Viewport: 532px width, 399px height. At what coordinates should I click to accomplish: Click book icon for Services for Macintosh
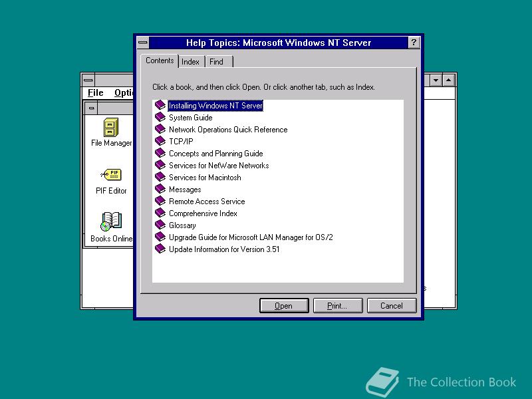[160, 177]
